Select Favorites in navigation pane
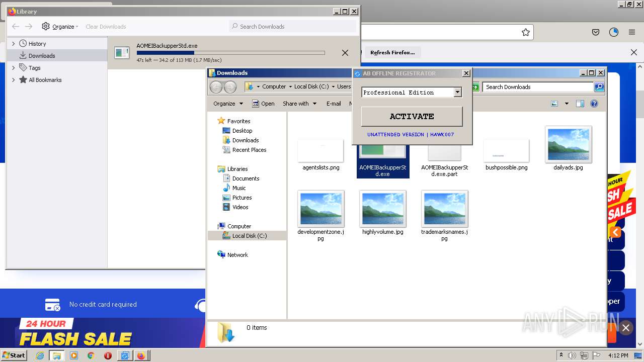 click(238, 121)
